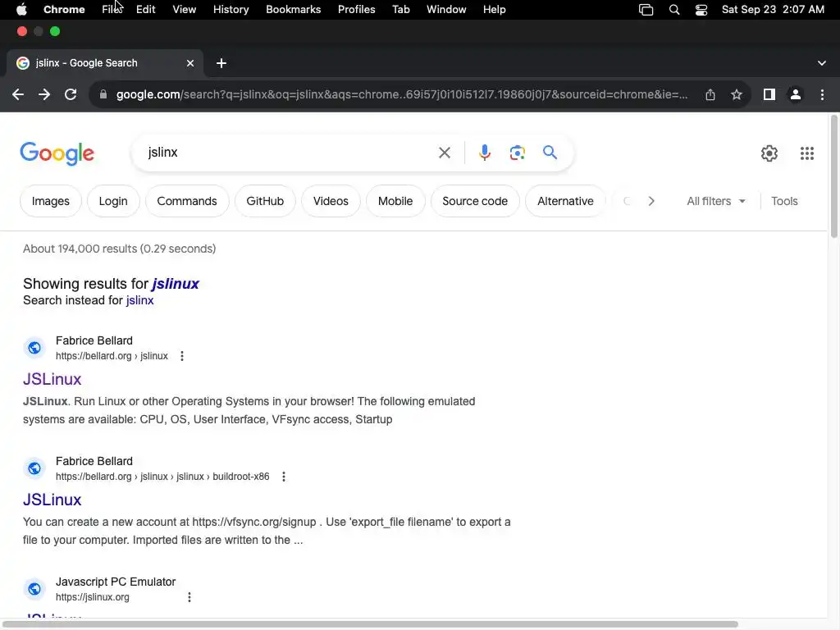The image size is (840, 630).
Task: Open more options for bellard.org › jslinux result
Action: (x=182, y=356)
